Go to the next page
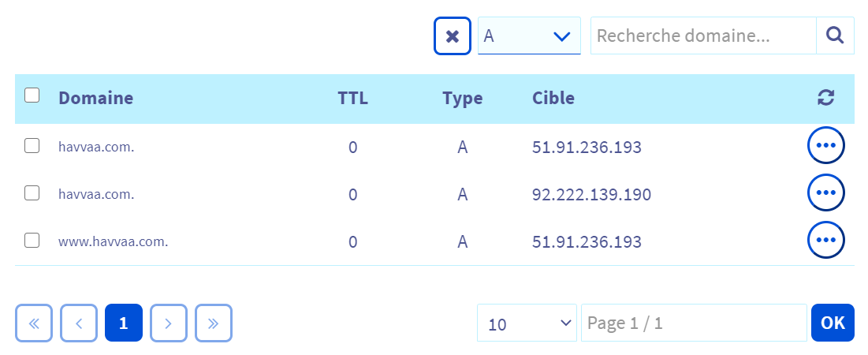Screen dimensions: 868x355 [x=169, y=323]
